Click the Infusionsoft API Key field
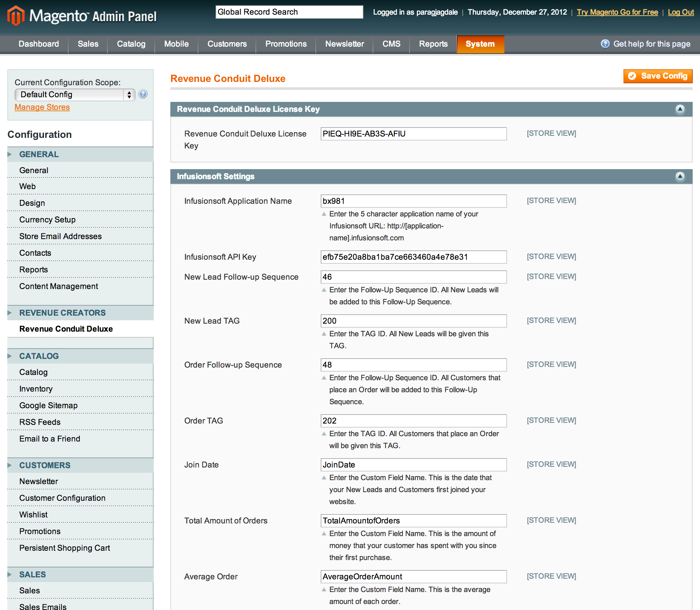Screen dimensions: 700x610 pyautogui.click(x=413, y=257)
